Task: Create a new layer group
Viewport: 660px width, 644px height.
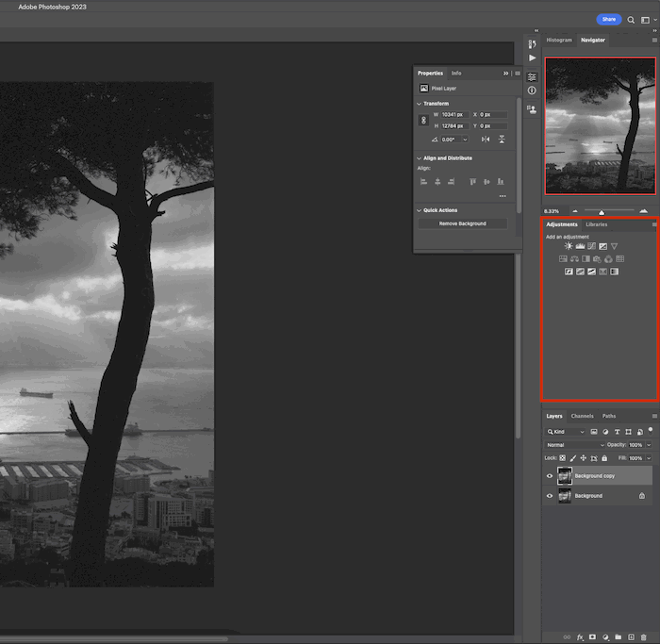Action: [618, 636]
